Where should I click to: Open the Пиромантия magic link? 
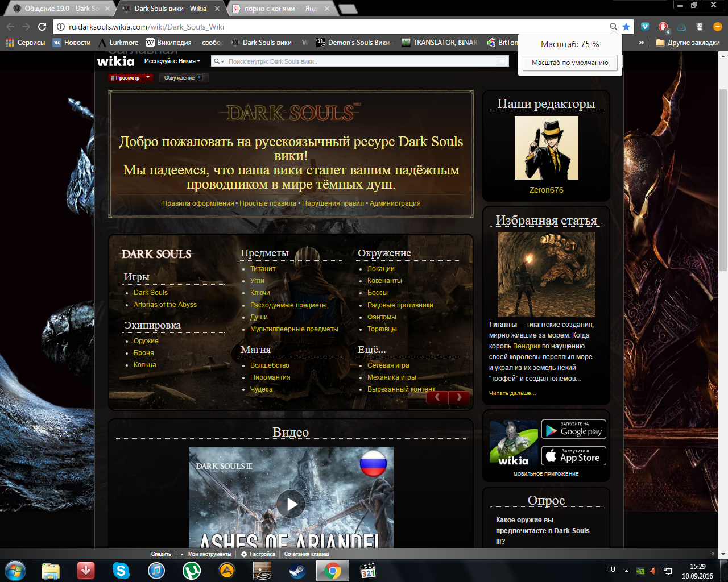(270, 377)
